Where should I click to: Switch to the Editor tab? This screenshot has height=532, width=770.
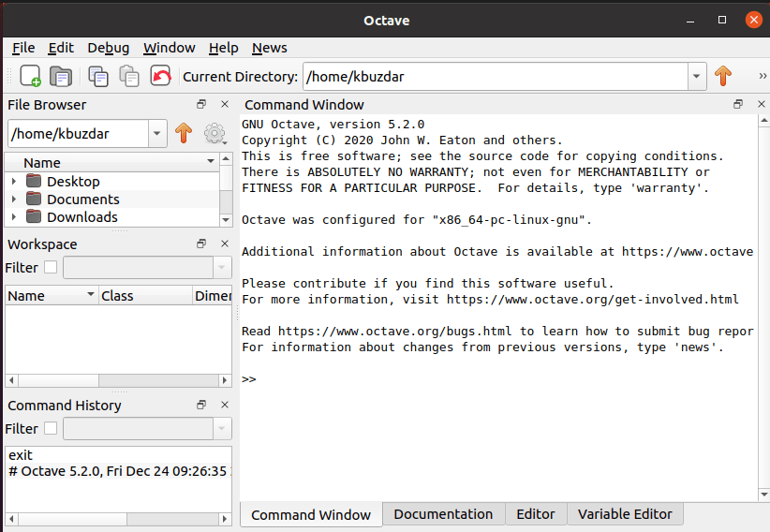[535, 514]
